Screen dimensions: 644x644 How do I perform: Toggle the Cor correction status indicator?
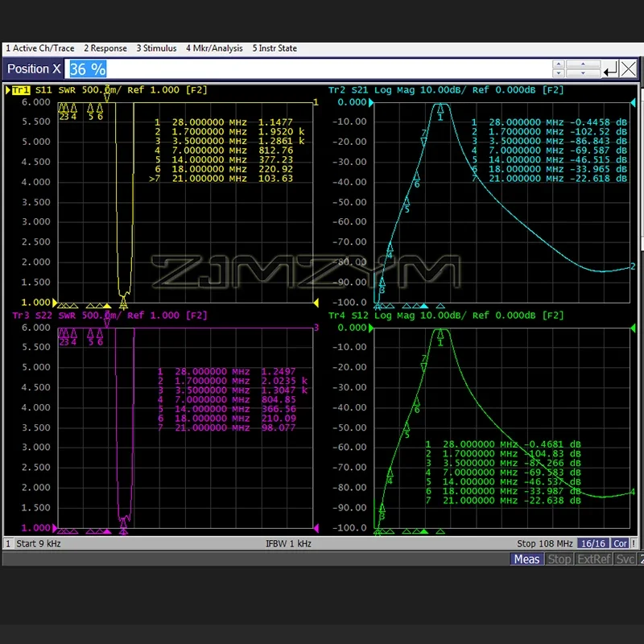(x=621, y=543)
